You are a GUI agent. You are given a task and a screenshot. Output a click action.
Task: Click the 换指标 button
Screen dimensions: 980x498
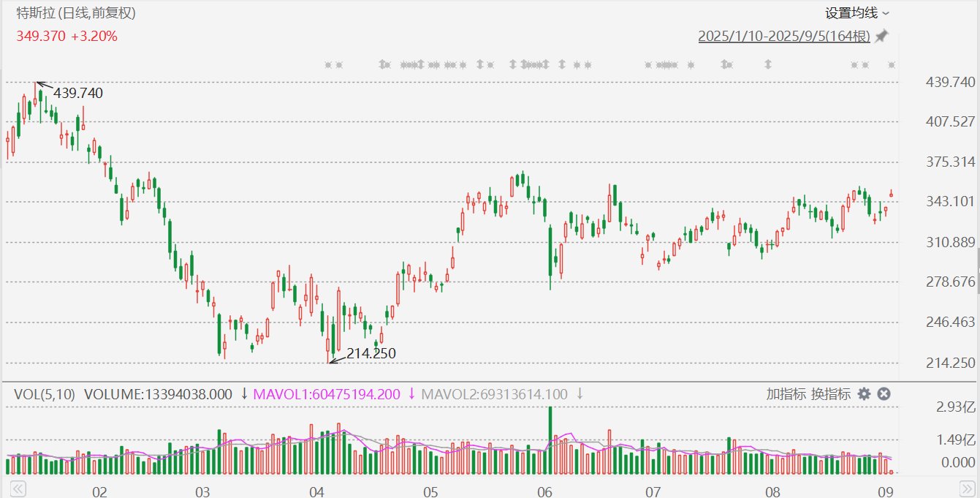[x=831, y=394]
